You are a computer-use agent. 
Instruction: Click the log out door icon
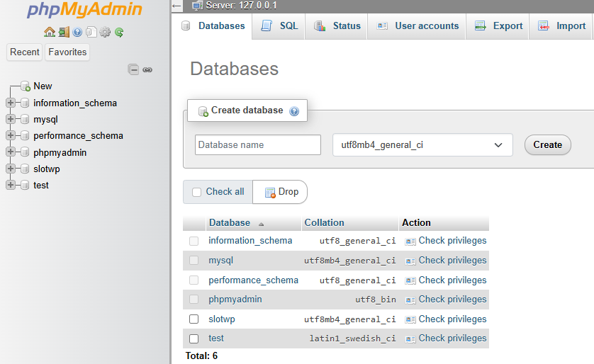[x=64, y=32]
